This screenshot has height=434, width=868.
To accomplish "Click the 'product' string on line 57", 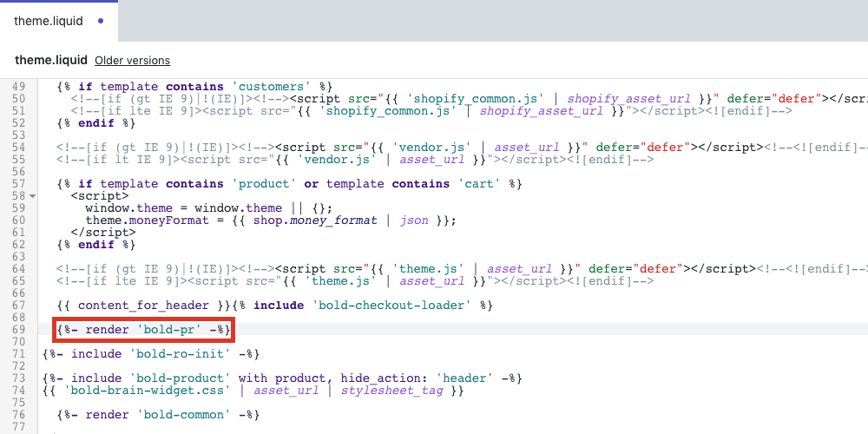I will coord(264,184).
